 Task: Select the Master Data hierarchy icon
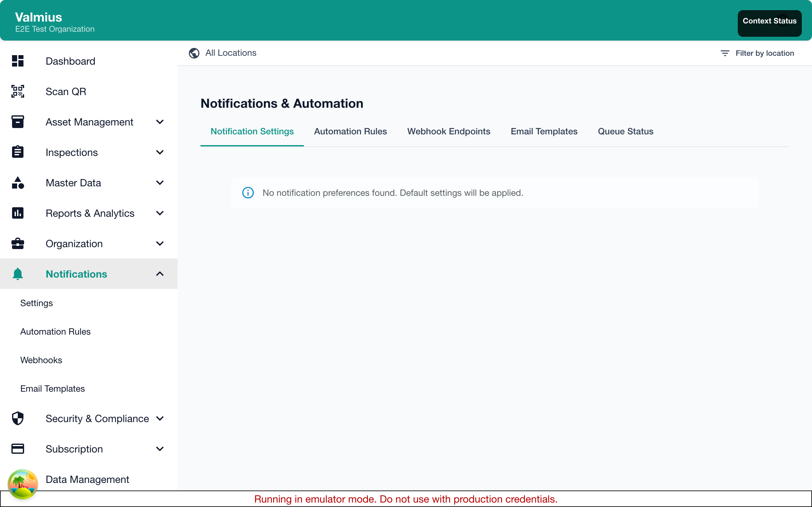tap(17, 183)
